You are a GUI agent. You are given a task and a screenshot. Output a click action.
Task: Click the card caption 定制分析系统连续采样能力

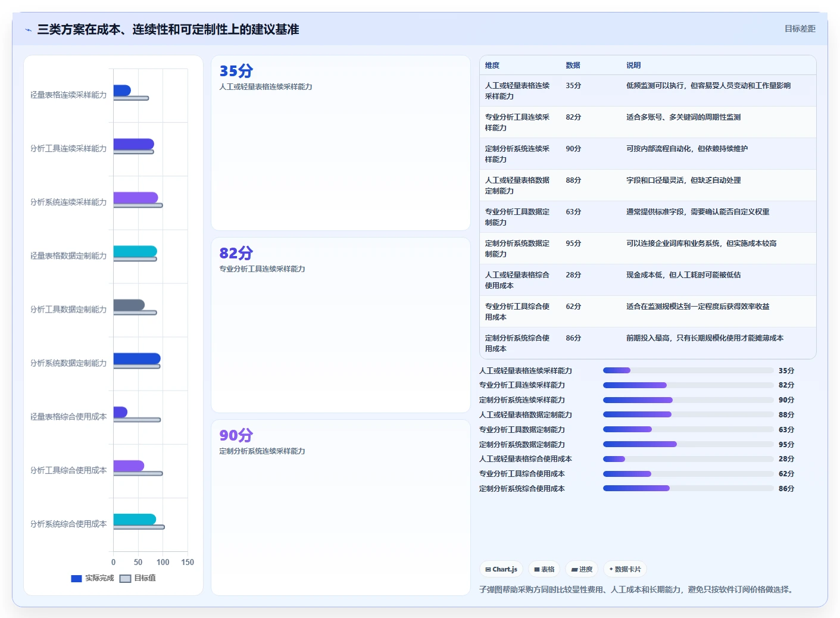pos(262,451)
